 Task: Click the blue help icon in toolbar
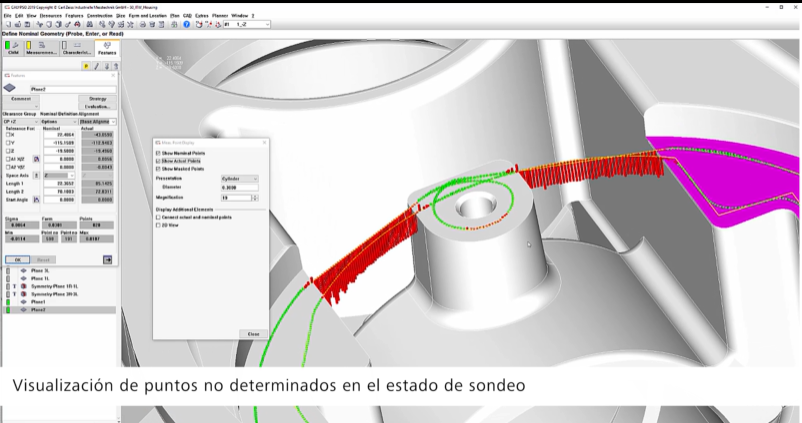[186, 24]
